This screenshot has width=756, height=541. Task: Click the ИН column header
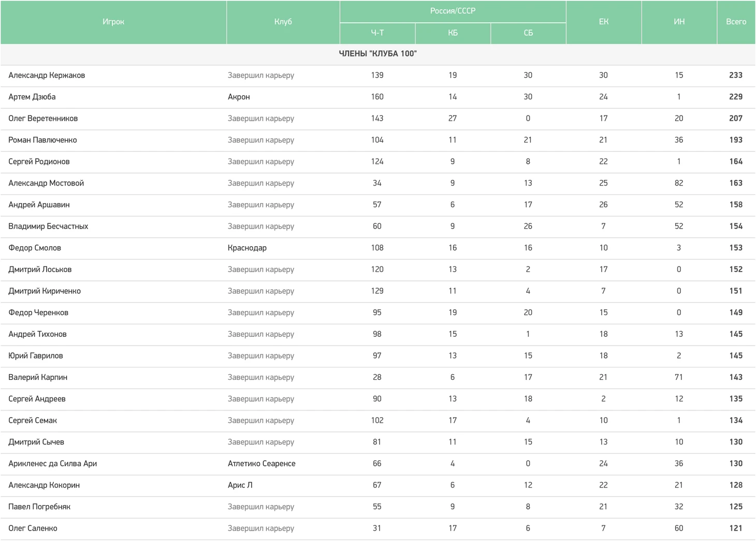(679, 22)
